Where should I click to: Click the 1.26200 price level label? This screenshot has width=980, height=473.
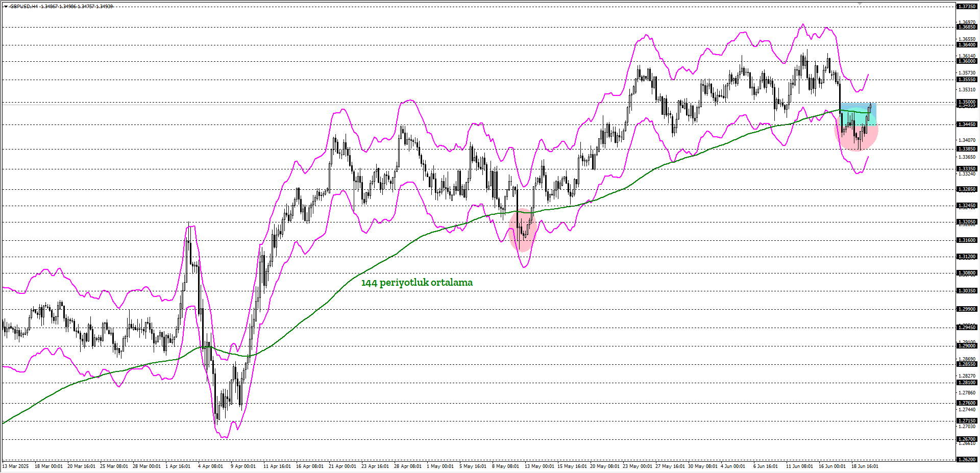(967, 460)
